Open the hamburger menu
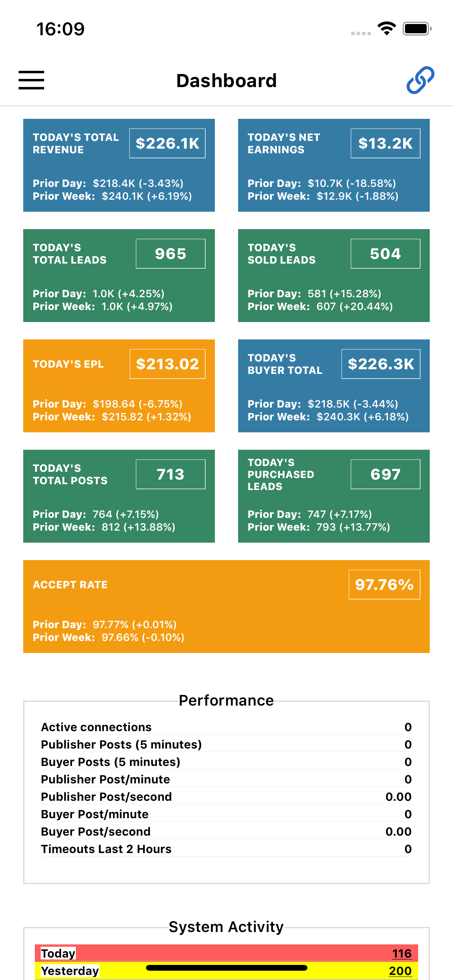The image size is (453, 980). click(x=31, y=80)
